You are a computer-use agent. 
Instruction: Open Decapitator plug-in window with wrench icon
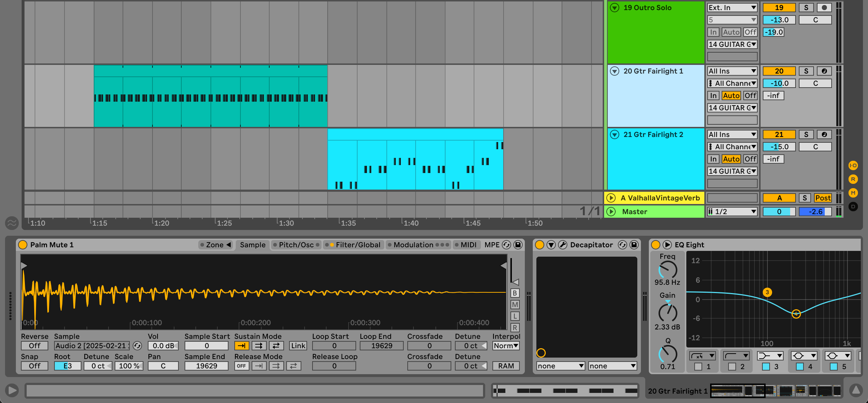click(x=562, y=245)
